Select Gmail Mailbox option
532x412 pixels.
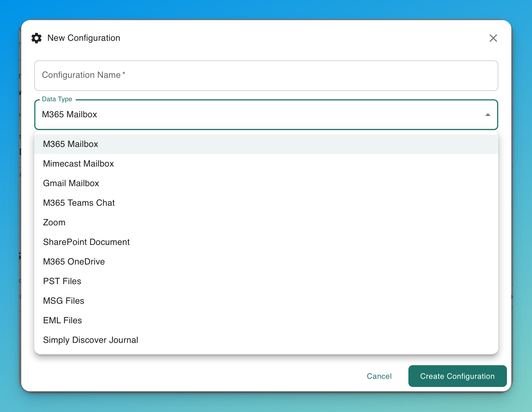tap(71, 183)
